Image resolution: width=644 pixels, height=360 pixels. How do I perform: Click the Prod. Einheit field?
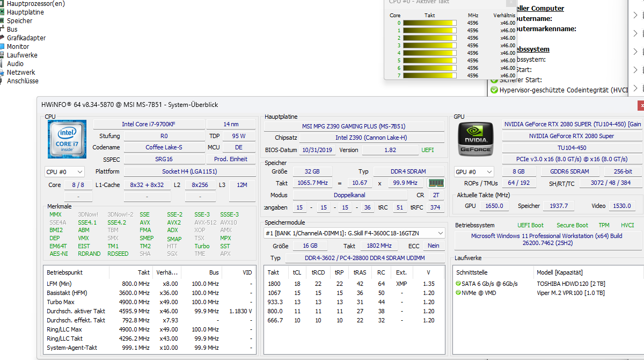coord(231,159)
